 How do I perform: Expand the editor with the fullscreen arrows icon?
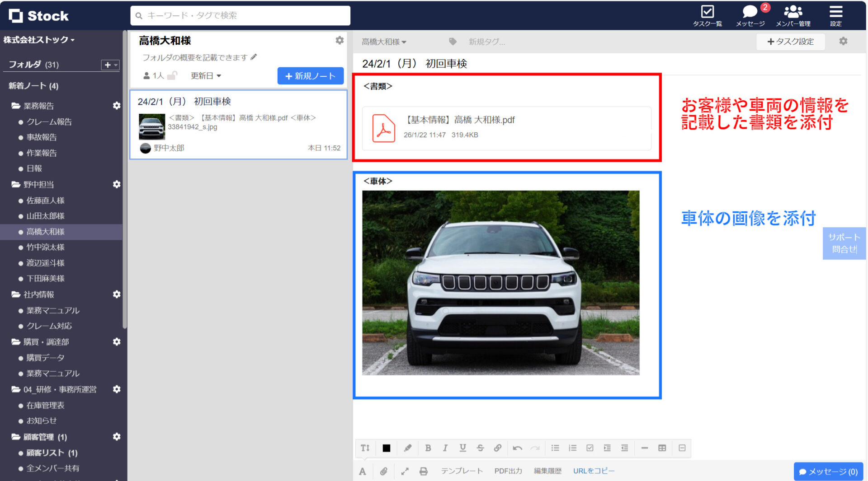(405, 471)
